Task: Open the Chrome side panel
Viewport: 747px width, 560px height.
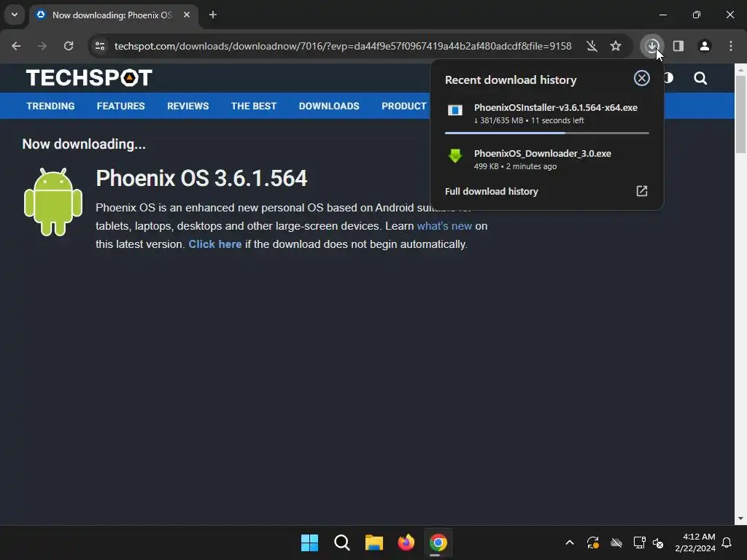Action: point(678,46)
